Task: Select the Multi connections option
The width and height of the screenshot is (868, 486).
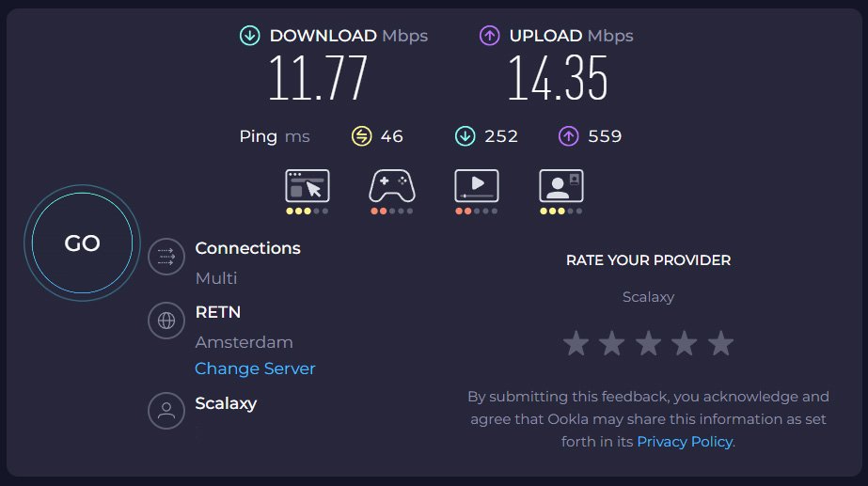Action: pyautogui.click(x=216, y=278)
